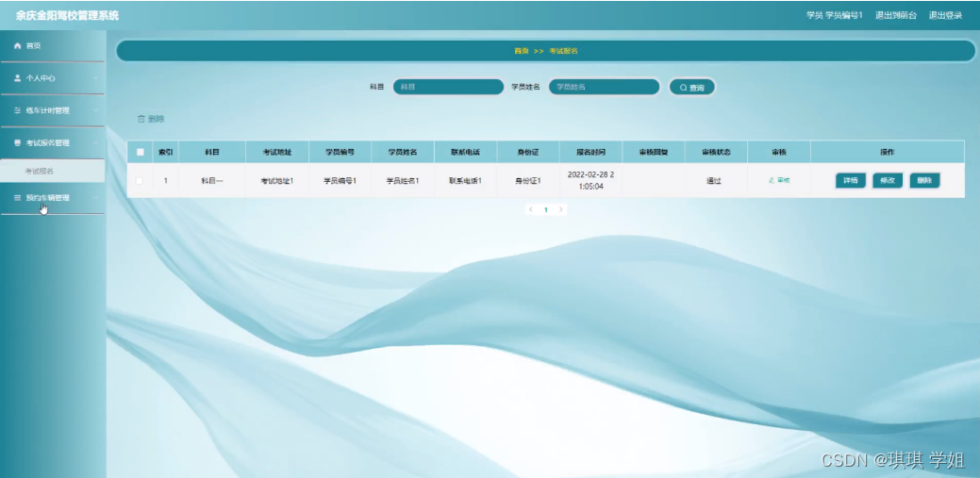
Task: Expand the 个人中心 chevron
Action: (x=95, y=78)
